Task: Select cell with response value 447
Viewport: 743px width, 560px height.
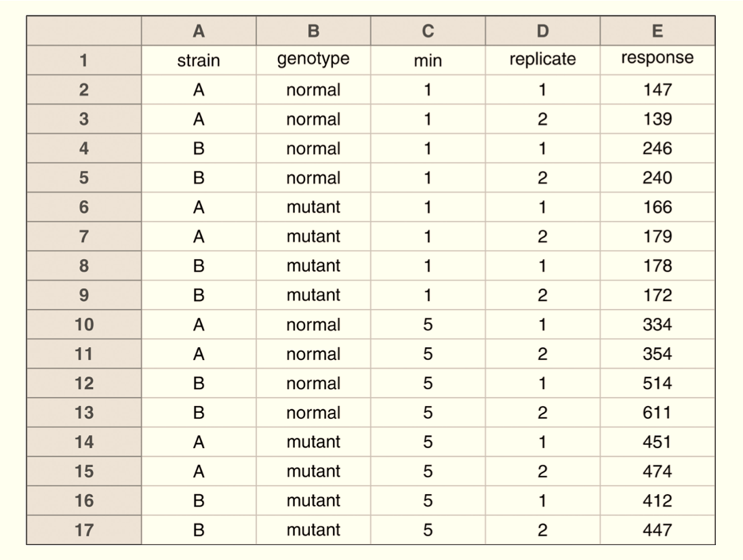Action: point(657,529)
